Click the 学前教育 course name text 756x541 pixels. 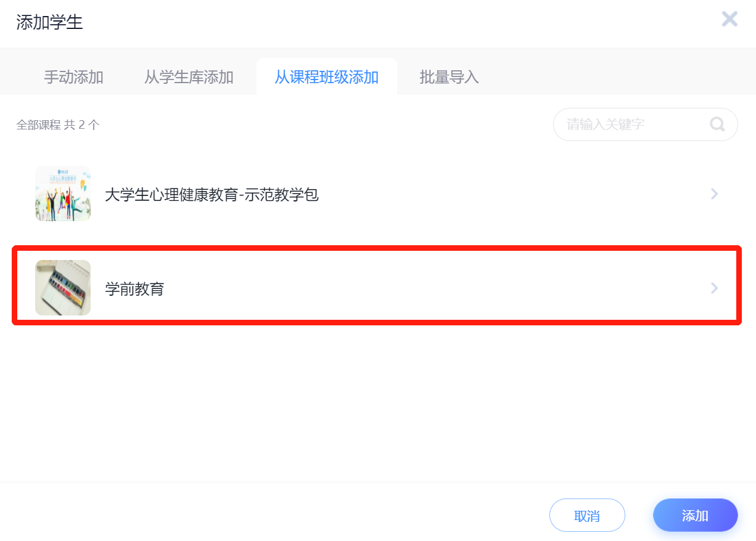click(x=134, y=288)
